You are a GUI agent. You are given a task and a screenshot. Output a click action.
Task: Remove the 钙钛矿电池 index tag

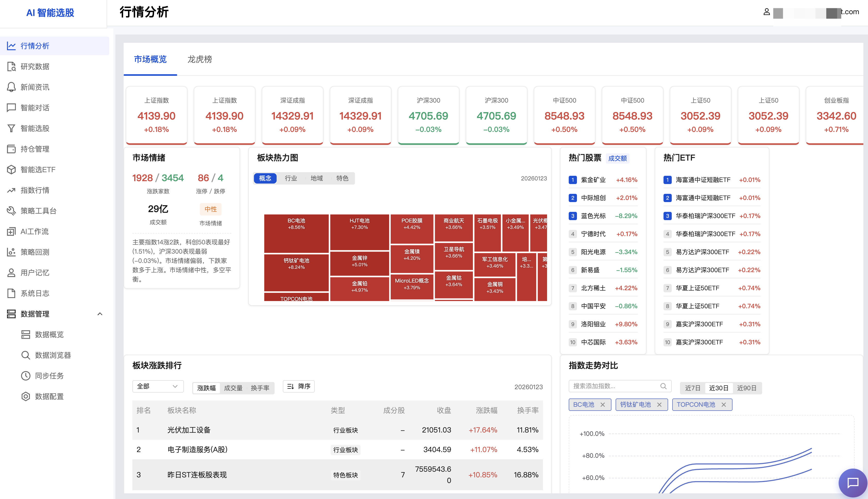click(x=659, y=405)
